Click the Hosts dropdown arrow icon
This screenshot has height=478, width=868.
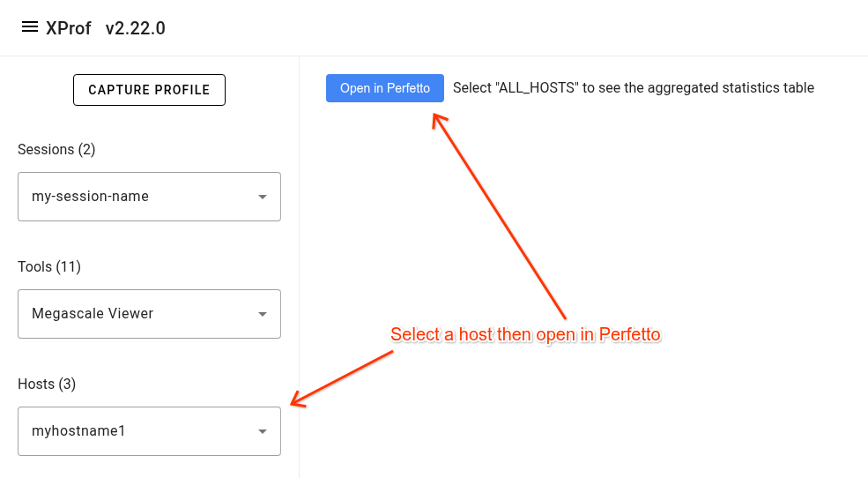click(x=262, y=431)
